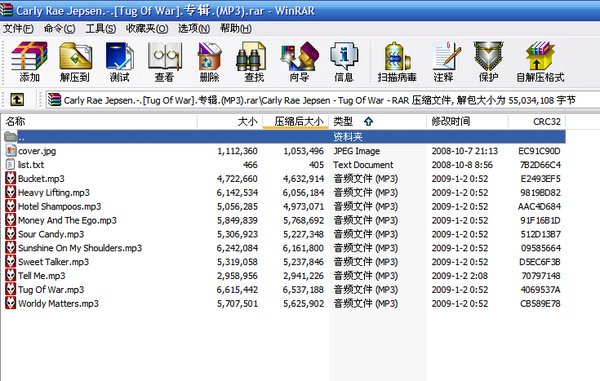This screenshot has width=600, height=381.
Task: Click the Tell Me.mp3 file icon
Action: tap(11, 275)
